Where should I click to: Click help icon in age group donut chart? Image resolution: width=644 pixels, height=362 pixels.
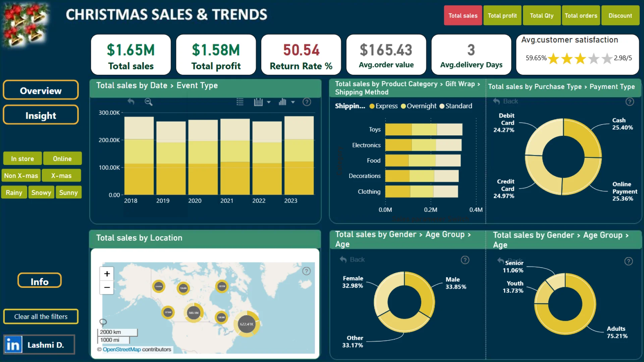click(629, 261)
